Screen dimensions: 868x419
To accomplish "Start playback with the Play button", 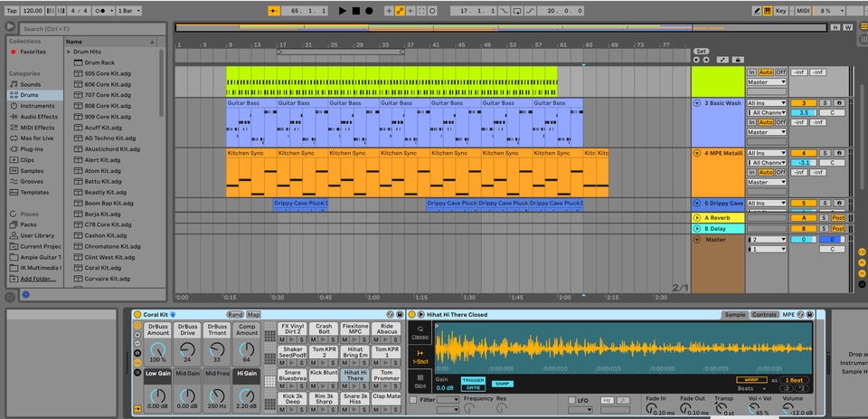I will tap(343, 11).
